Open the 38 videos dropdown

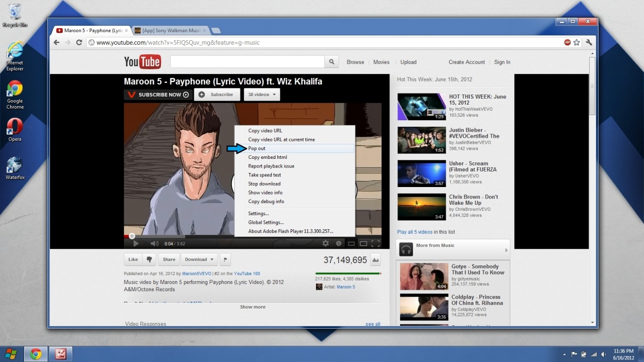coord(262,95)
